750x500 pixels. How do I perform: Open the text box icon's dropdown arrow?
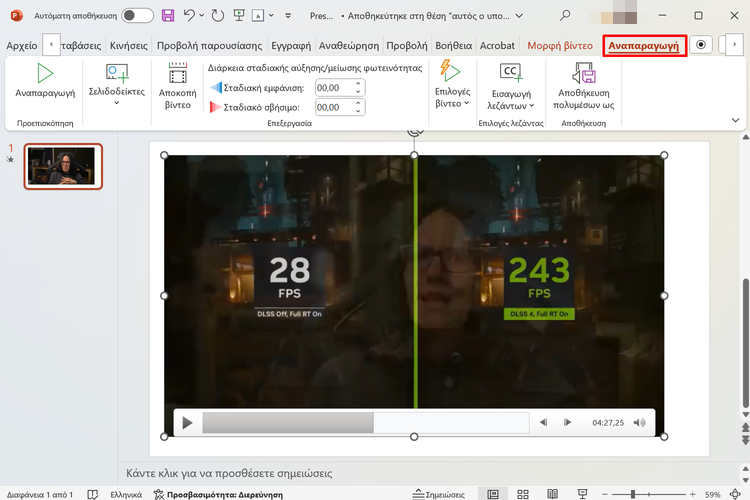(x=271, y=16)
